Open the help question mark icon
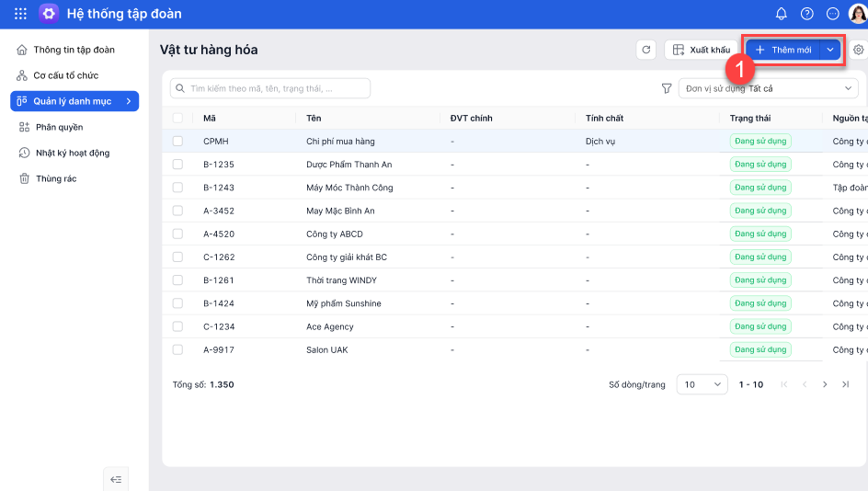Screen dimensions: 868x491 pos(807,14)
